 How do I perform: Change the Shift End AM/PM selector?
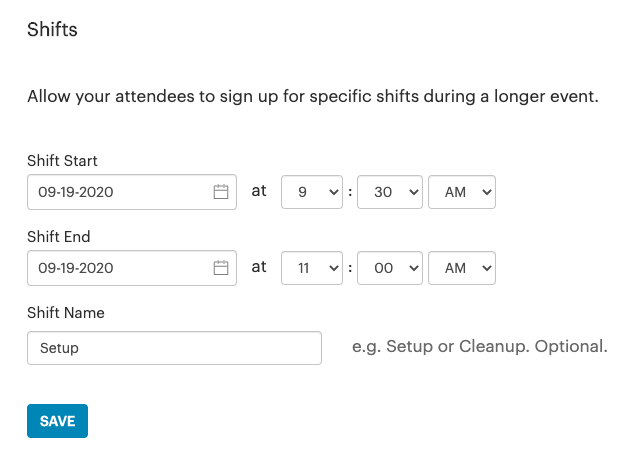coord(461,268)
